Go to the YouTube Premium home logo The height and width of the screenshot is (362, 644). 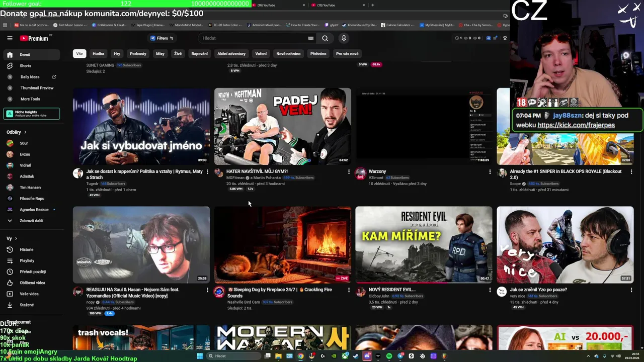point(34,38)
